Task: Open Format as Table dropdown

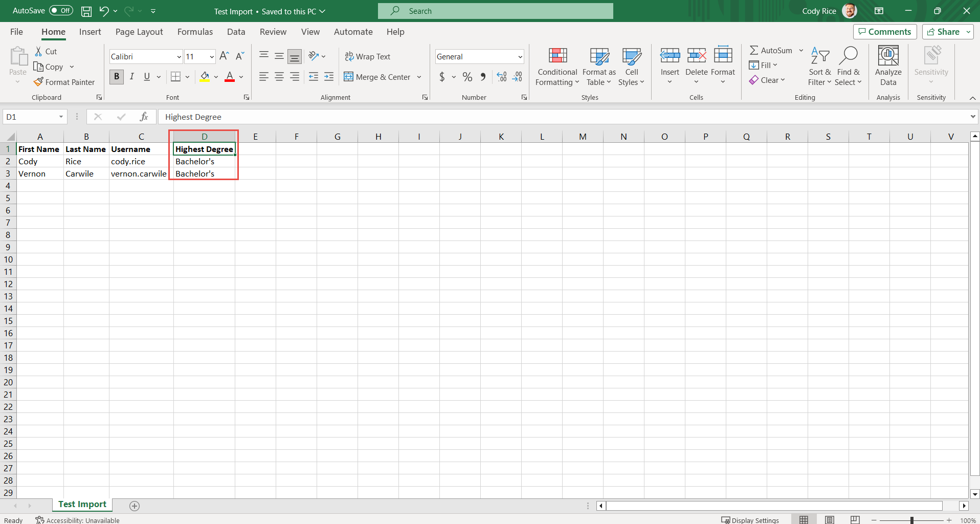Action: [x=599, y=67]
